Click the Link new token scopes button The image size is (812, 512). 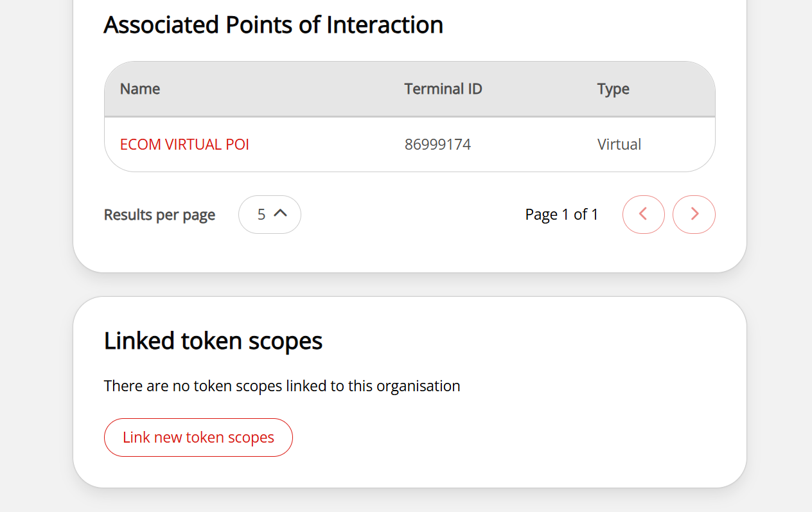click(198, 437)
